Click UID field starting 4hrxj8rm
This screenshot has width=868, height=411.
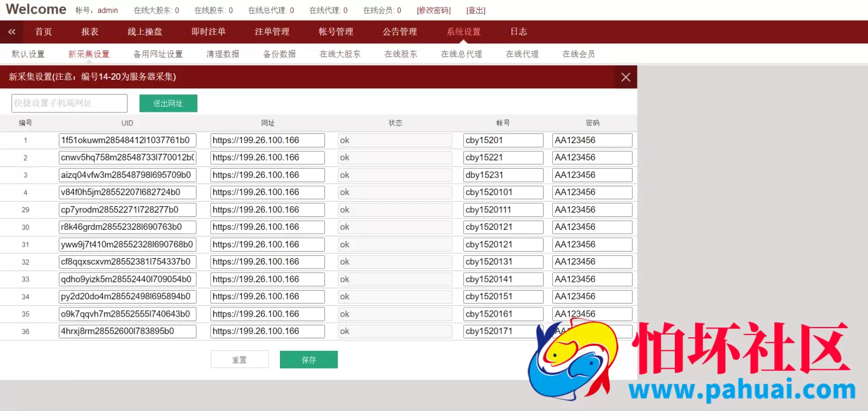click(127, 331)
